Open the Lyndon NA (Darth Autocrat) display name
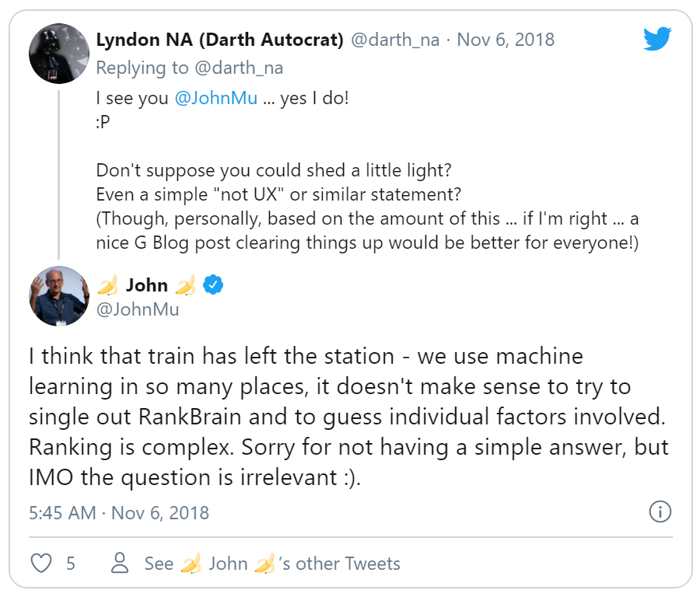 click(219, 40)
